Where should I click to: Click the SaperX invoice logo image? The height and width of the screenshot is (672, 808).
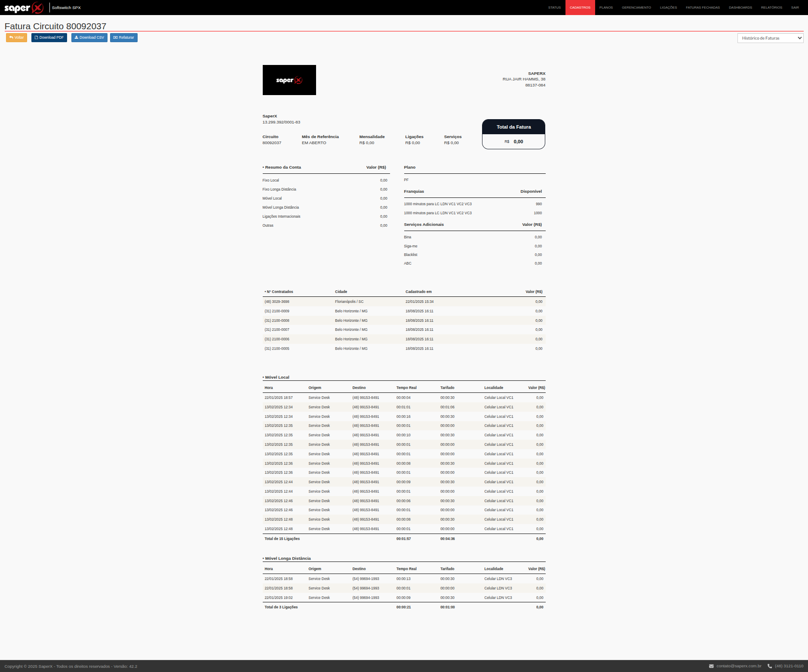point(289,80)
